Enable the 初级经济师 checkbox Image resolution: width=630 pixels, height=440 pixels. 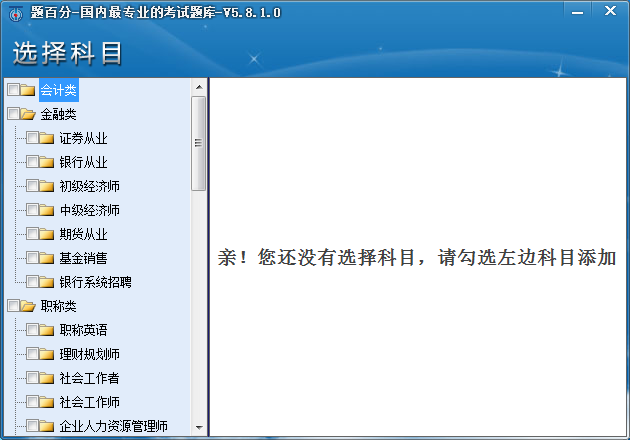[33, 186]
